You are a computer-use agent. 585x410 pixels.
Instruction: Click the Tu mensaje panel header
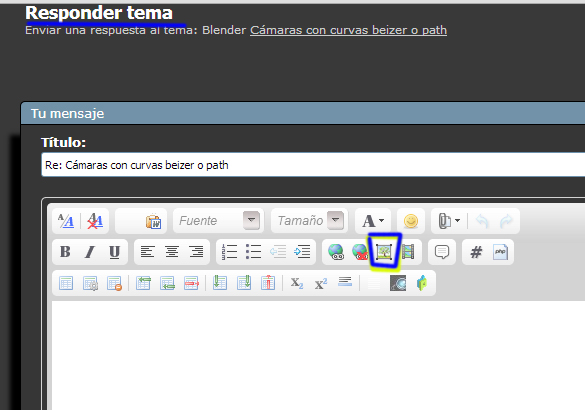point(303,113)
